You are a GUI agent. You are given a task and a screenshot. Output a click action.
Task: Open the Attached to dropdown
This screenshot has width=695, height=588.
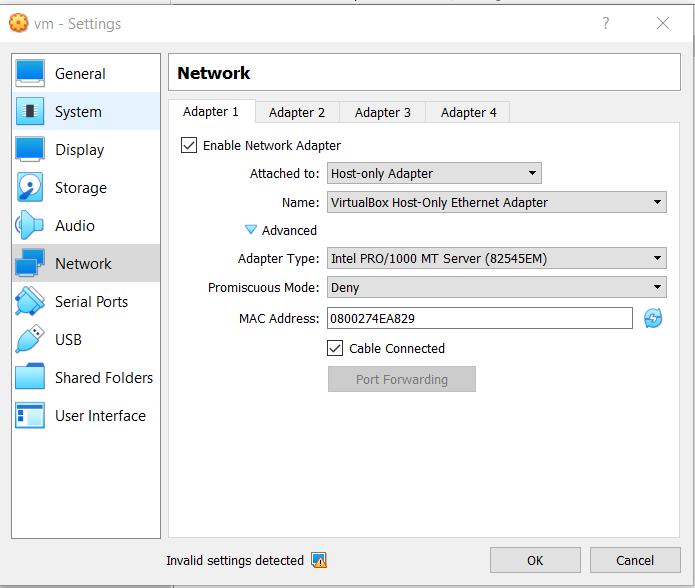pyautogui.click(x=434, y=173)
